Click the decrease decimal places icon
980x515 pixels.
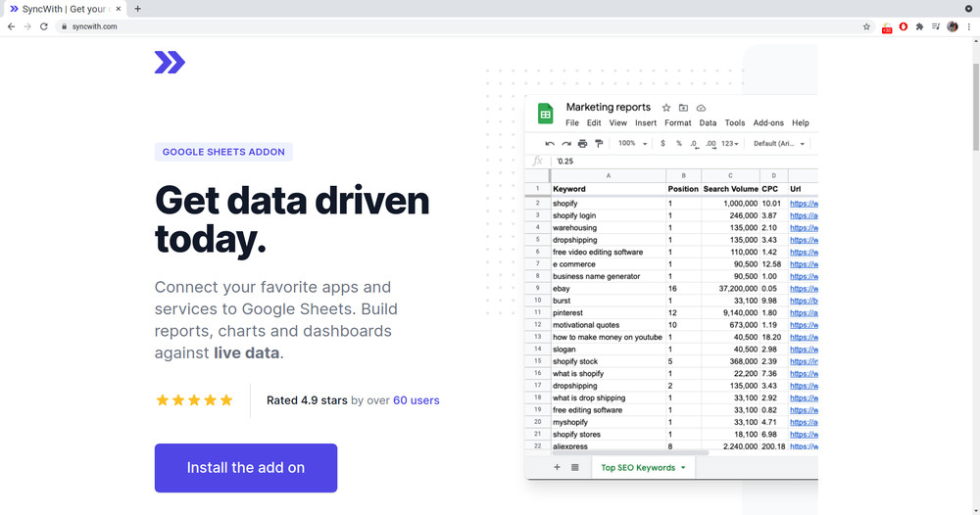click(695, 144)
